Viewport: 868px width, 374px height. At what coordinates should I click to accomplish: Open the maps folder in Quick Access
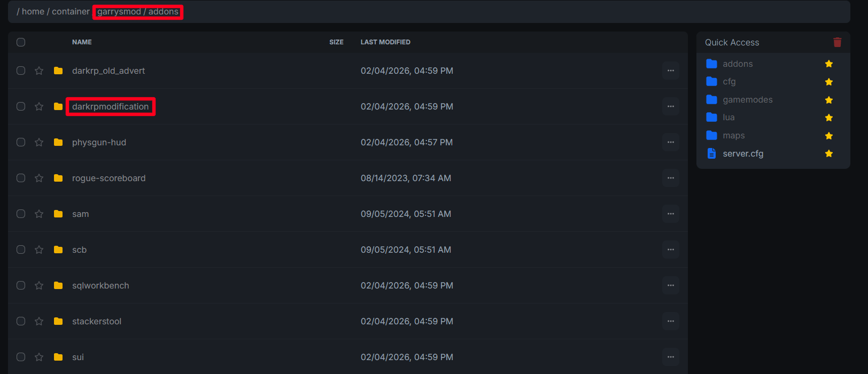pos(733,136)
